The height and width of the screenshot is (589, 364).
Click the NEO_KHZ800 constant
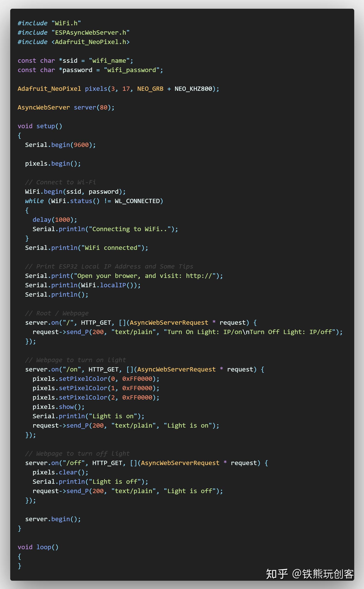point(193,89)
